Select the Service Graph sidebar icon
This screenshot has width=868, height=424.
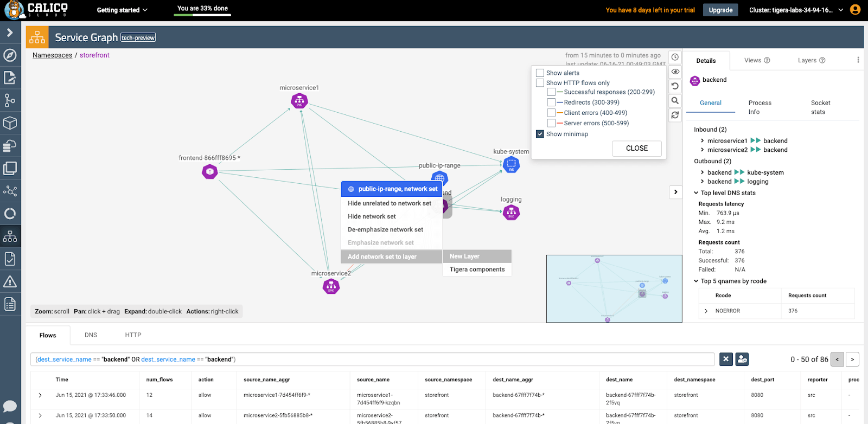(10, 236)
